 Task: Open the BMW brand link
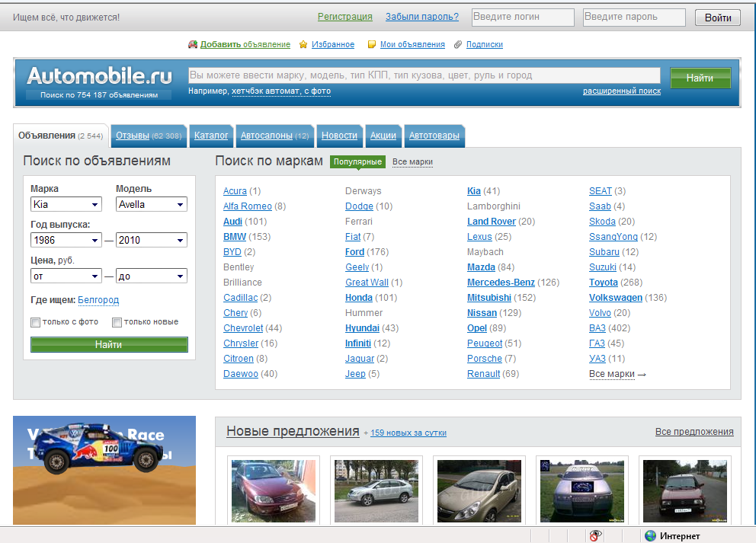[235, 237]
